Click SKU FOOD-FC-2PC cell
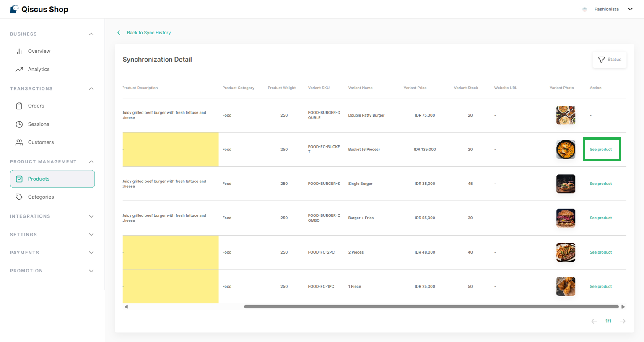This screenshot has height=342, width=644. pos(321,252)
